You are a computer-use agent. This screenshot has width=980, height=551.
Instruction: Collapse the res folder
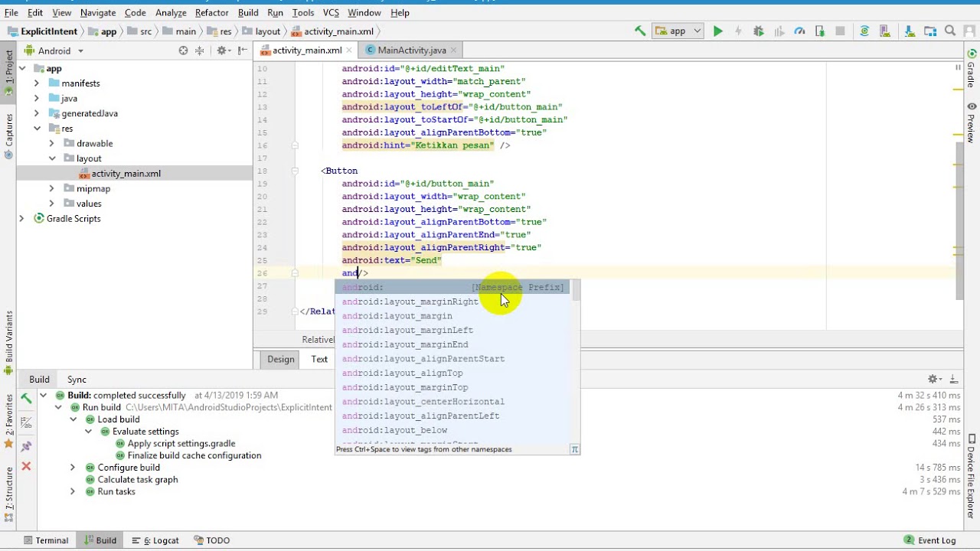[x=36, y=129]
